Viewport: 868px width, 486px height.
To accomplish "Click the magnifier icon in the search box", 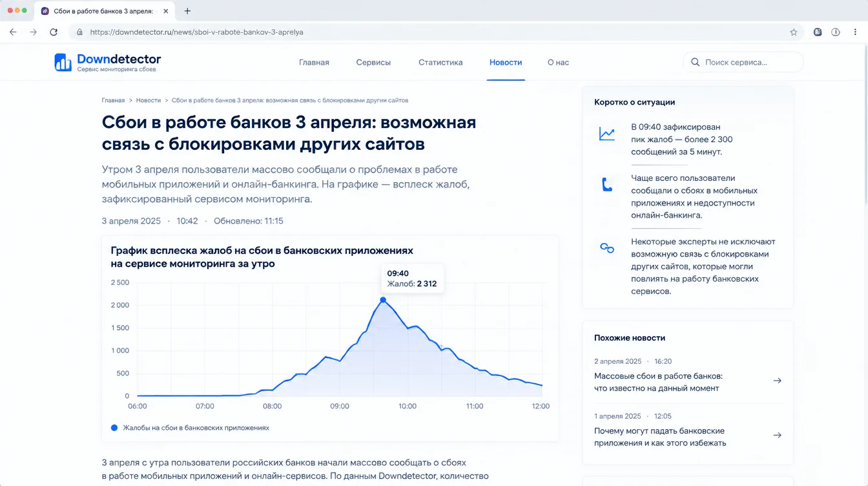I will tap(695, 63).
